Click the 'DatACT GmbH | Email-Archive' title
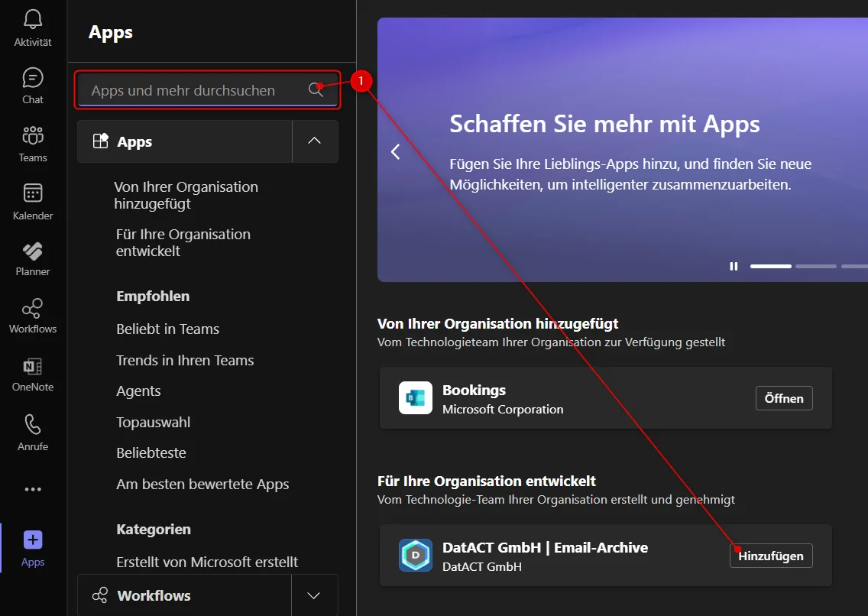The image size is (868, 616). (x=546, y=547)
